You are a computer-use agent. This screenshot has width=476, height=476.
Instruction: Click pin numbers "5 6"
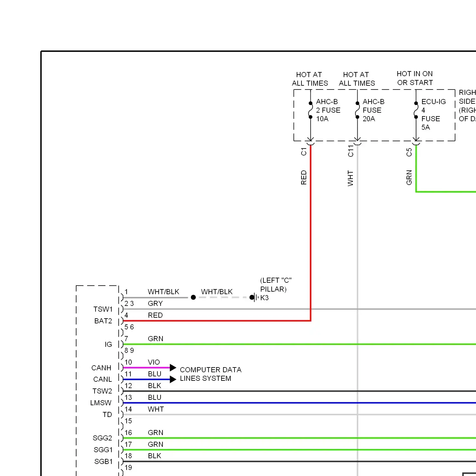click(129, 327)
